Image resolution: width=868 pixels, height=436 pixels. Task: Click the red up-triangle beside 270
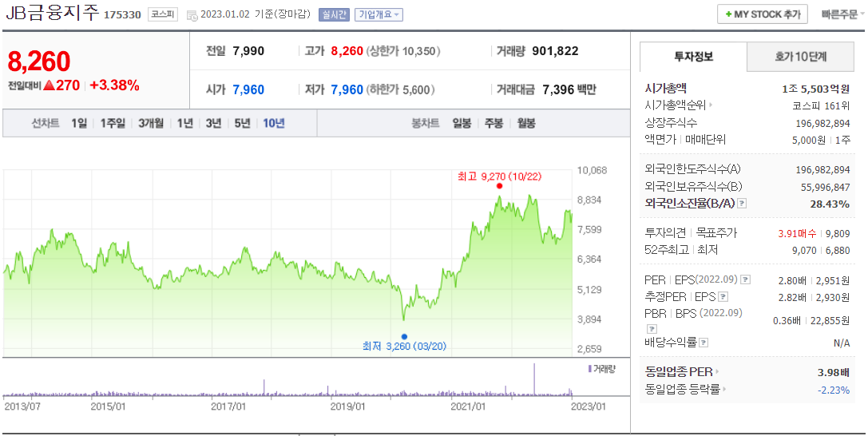pos(48,85)
